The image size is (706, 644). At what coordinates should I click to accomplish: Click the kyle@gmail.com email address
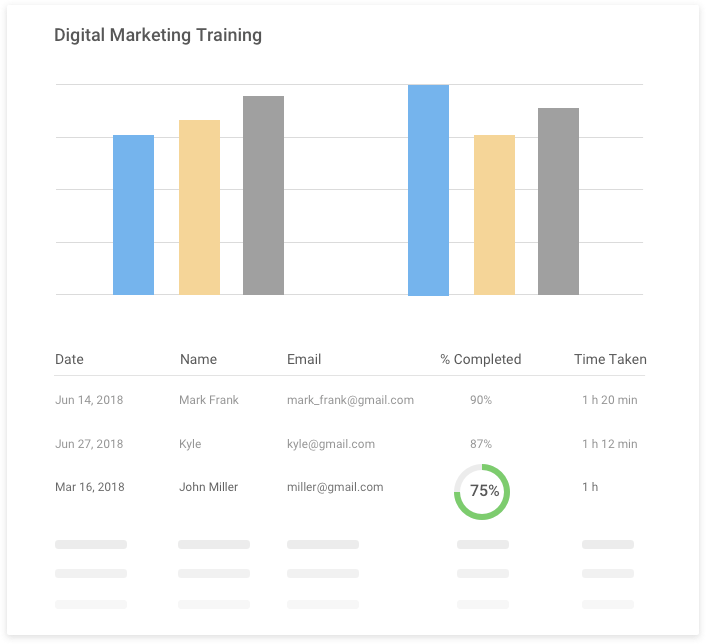click(x=330, y=444)
